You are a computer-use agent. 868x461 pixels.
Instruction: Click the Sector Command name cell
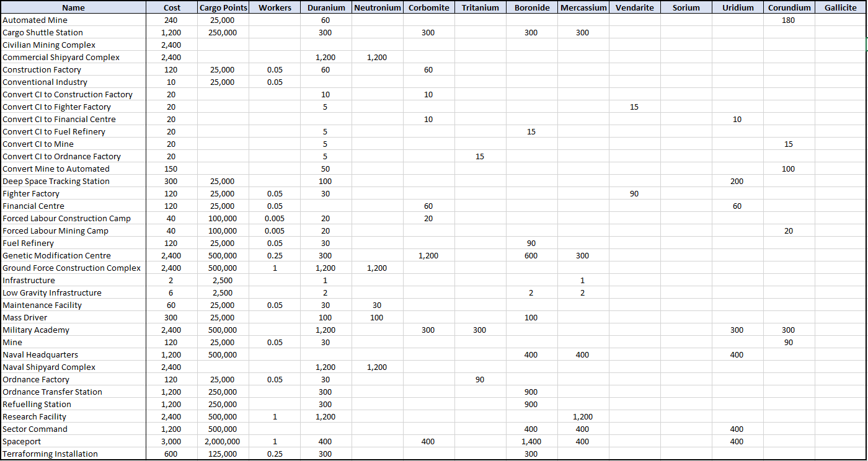(x=74, y=429)
